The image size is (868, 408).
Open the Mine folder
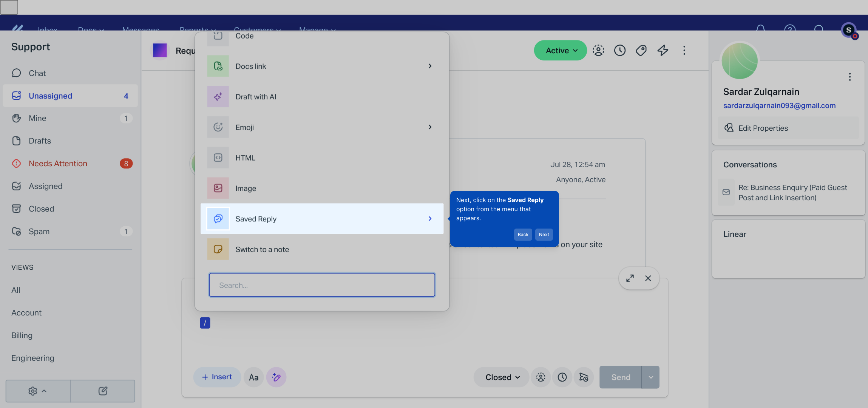coord(70,118)
